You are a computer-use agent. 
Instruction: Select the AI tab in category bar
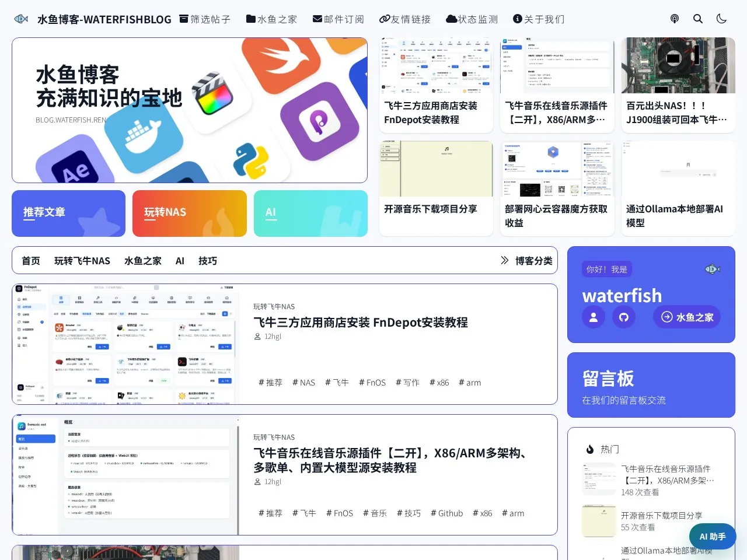pos(180,261)
